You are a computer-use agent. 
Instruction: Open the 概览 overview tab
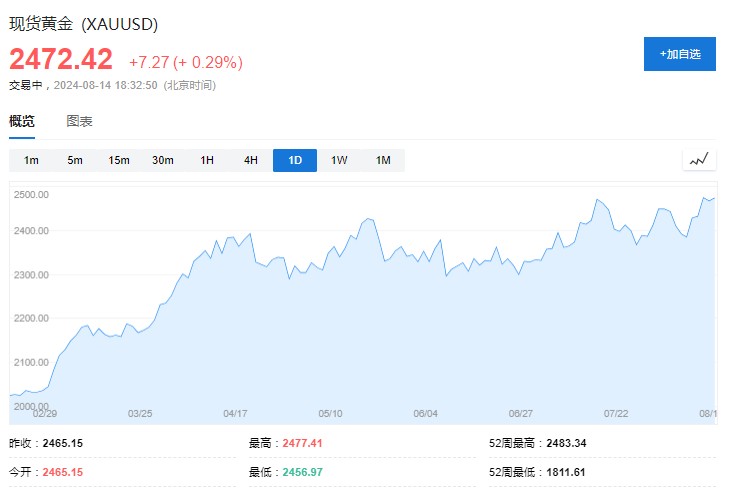tap(22, 121)
